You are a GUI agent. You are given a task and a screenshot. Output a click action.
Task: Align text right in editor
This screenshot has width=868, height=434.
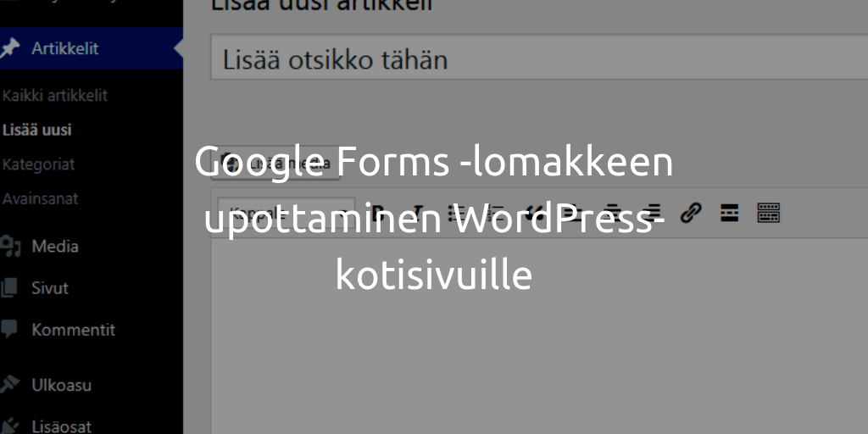pyautogui.click(x=652, y=213)
